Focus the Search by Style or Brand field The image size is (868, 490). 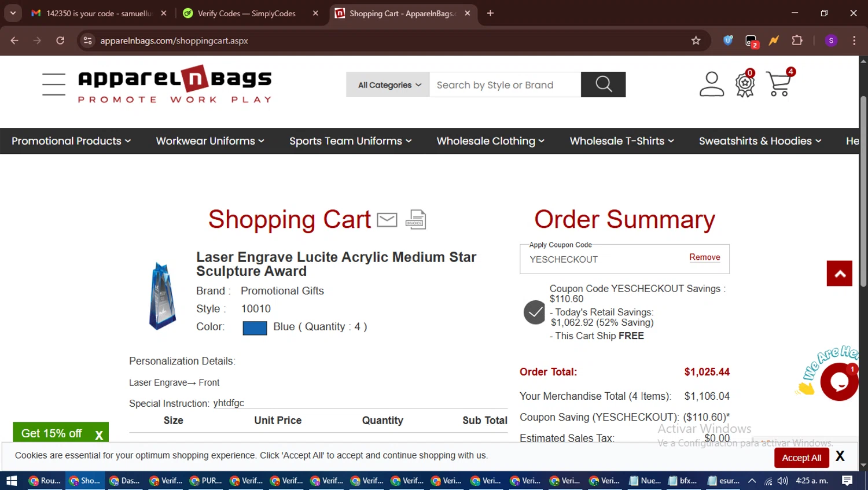tap(505, 84)
